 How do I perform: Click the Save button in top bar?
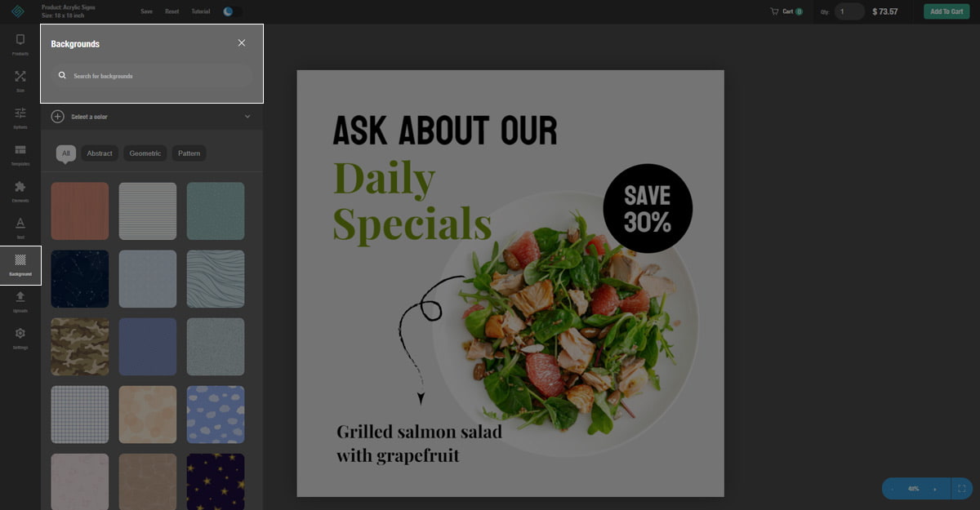(x=147, y=11)
